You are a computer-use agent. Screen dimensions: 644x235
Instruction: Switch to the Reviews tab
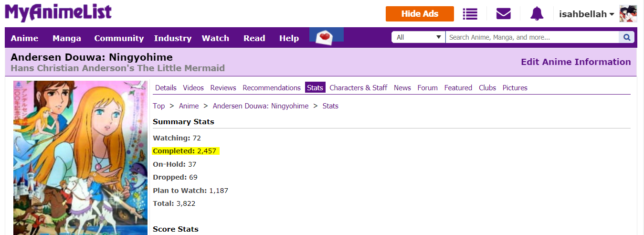tap(223, 88)
